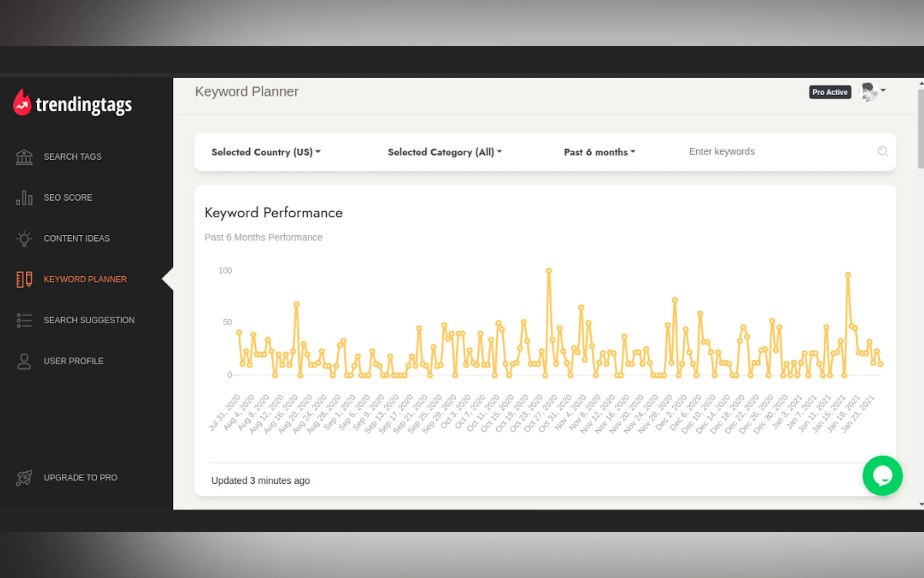Screen dimensions: 924x578
Task: Click the user avatar picture
Action: [x=868, y=92]
